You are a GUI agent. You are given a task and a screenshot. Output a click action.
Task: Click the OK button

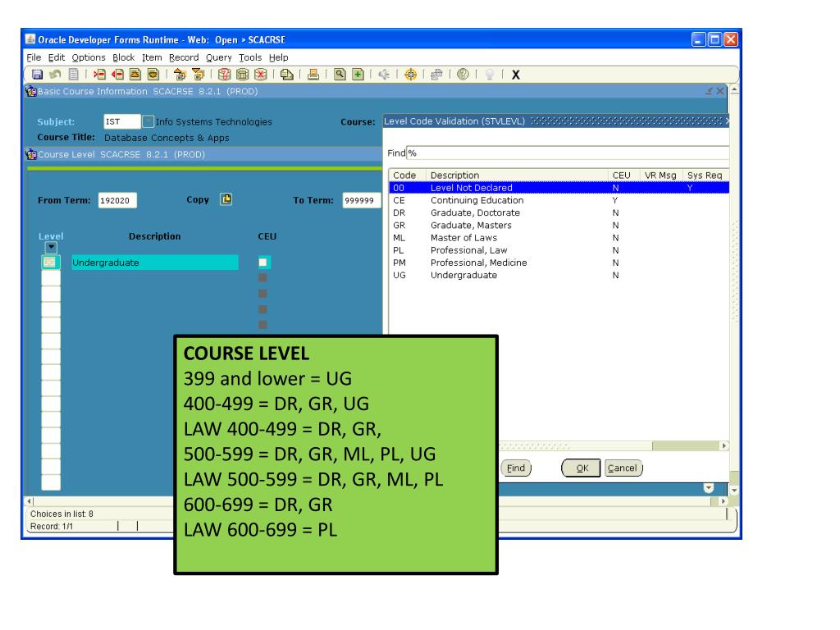[x=582, y=468]
